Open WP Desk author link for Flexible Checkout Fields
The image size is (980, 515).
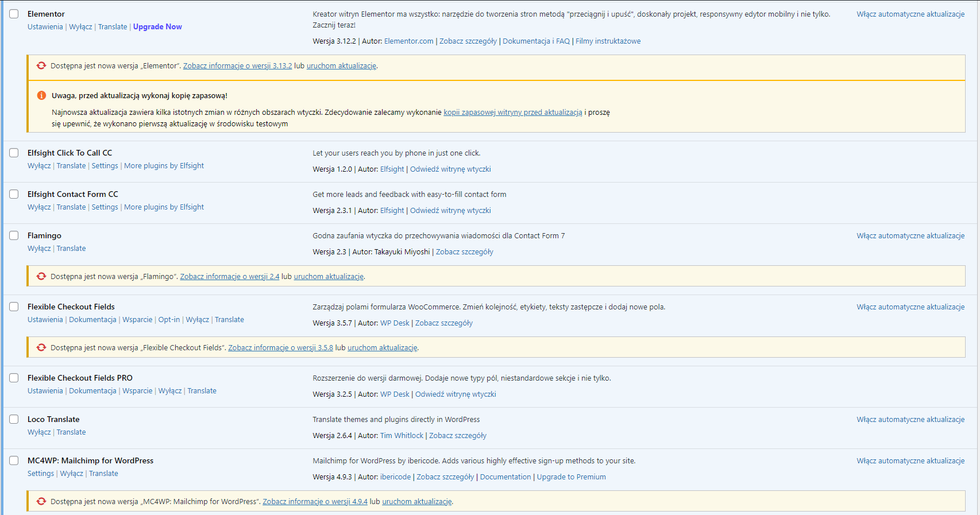point(395,323)
